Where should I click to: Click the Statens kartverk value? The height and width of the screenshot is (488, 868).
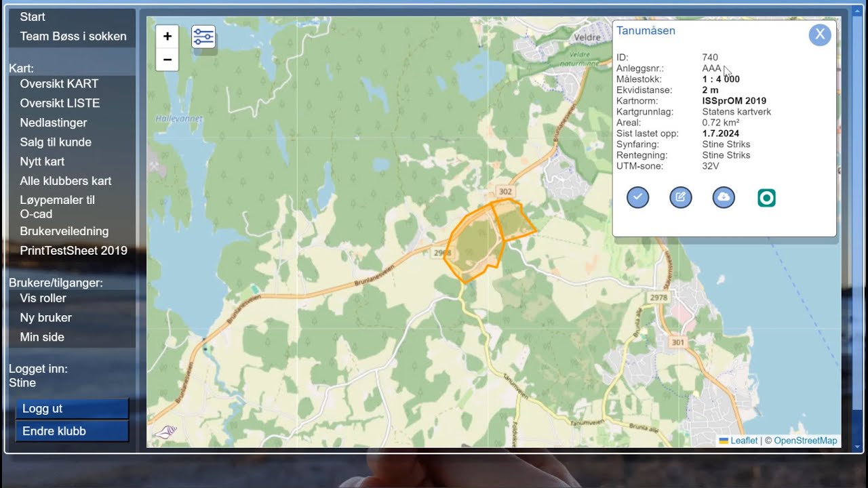(x=736, y=112)
